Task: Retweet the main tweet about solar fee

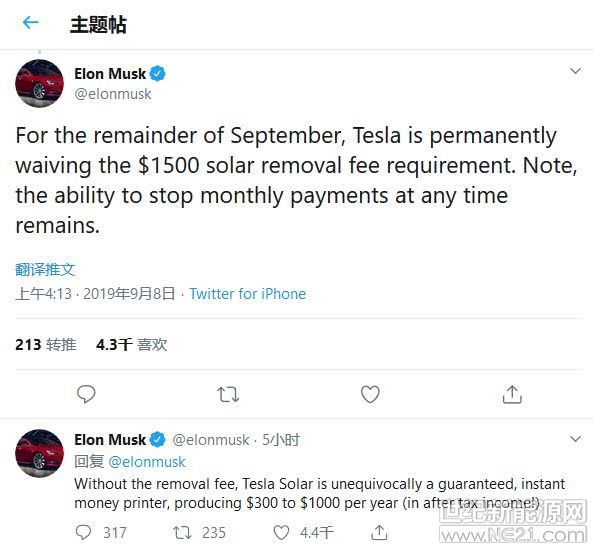Action: 228,394
